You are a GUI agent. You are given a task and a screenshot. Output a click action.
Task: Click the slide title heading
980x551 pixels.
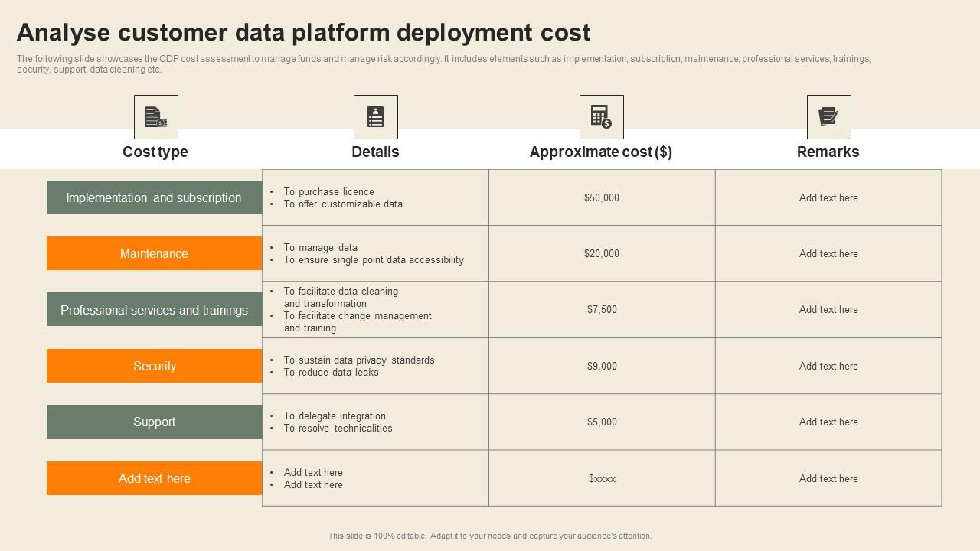click(303, 32)
